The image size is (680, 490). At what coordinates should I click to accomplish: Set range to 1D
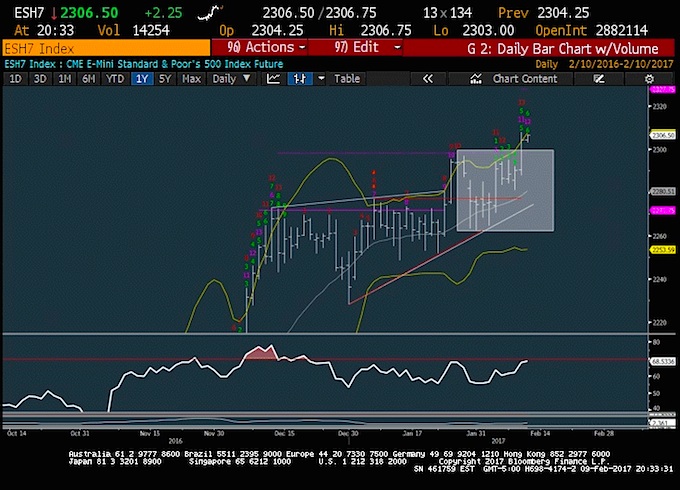15,79
